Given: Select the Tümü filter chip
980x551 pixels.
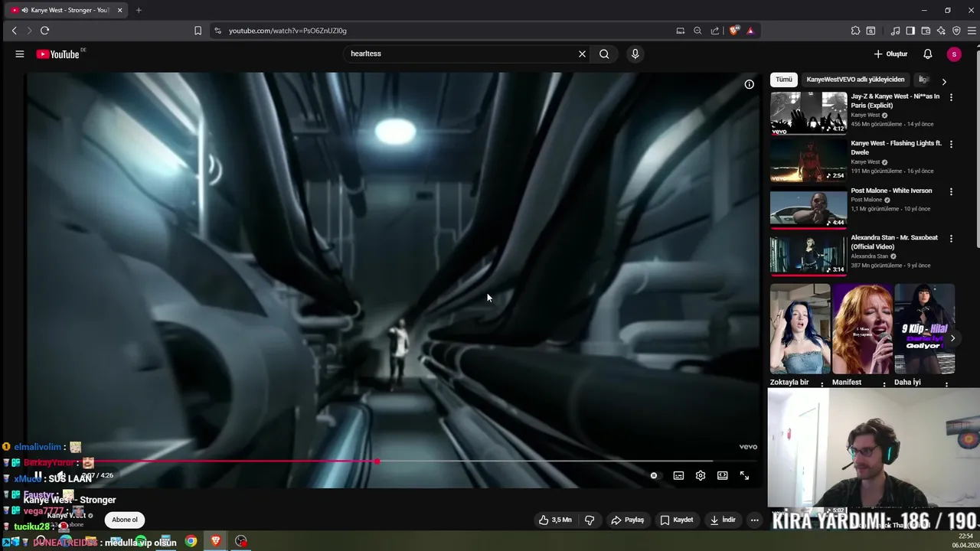Looking at the screenshot, I should [x=784, y=80].
